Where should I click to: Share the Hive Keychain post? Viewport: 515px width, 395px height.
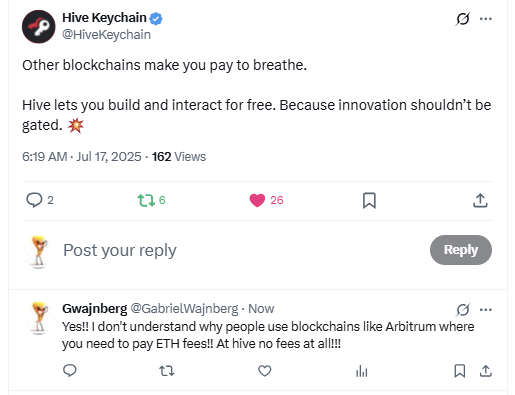click(480, 200)
